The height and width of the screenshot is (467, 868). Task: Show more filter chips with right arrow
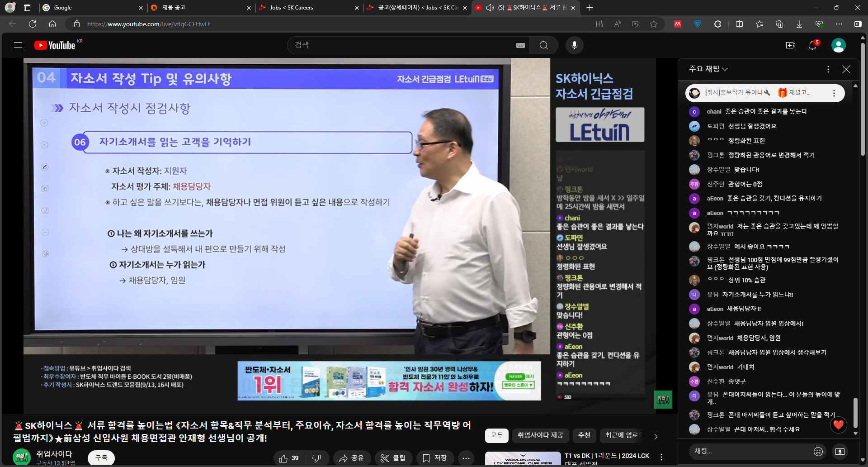tap(656, 436)
